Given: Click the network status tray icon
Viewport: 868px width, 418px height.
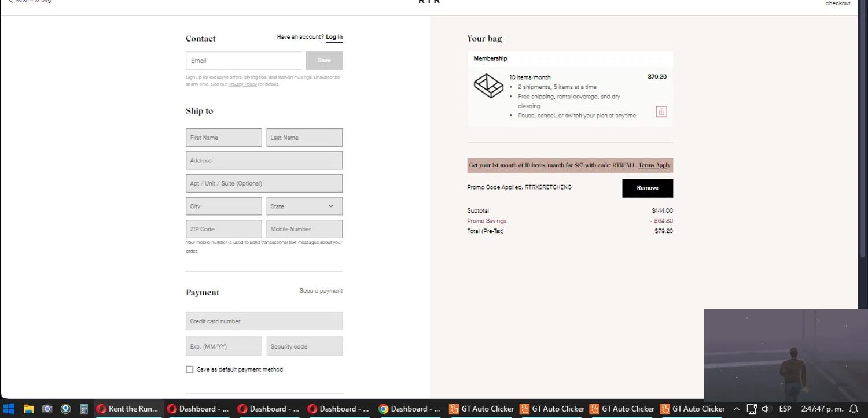Looking at the screenshot, I should pos(751,409).
